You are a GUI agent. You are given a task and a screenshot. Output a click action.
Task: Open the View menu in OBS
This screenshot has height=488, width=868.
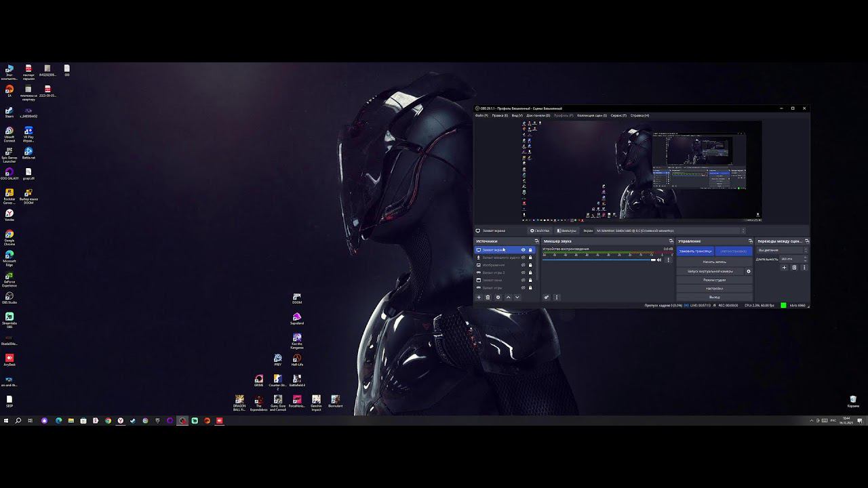(517, 116)
